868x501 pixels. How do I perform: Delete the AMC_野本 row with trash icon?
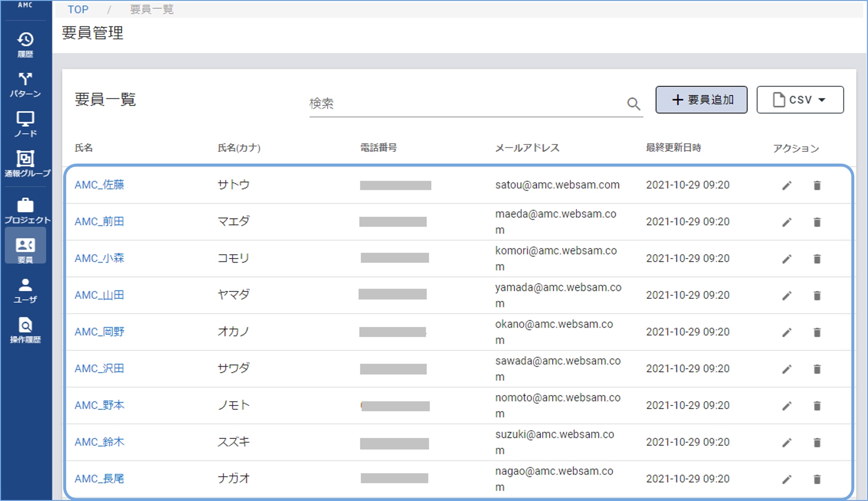[x=817, y=406]
